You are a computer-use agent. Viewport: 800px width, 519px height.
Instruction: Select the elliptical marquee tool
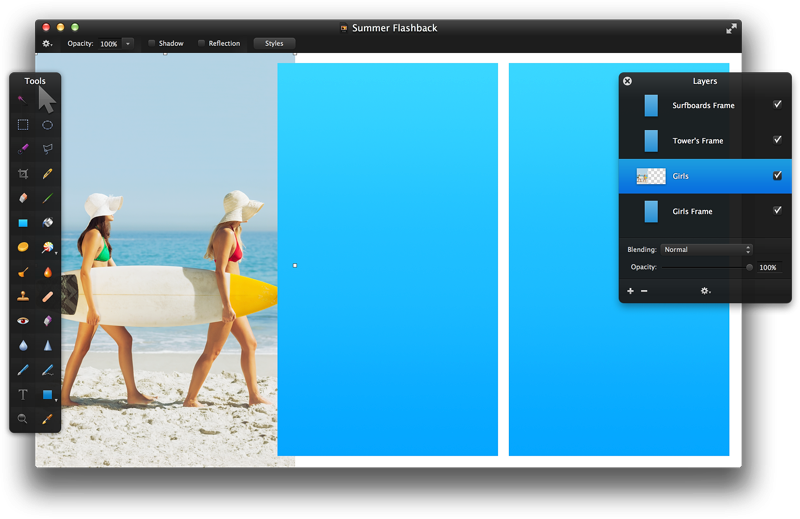click(47, 125)
